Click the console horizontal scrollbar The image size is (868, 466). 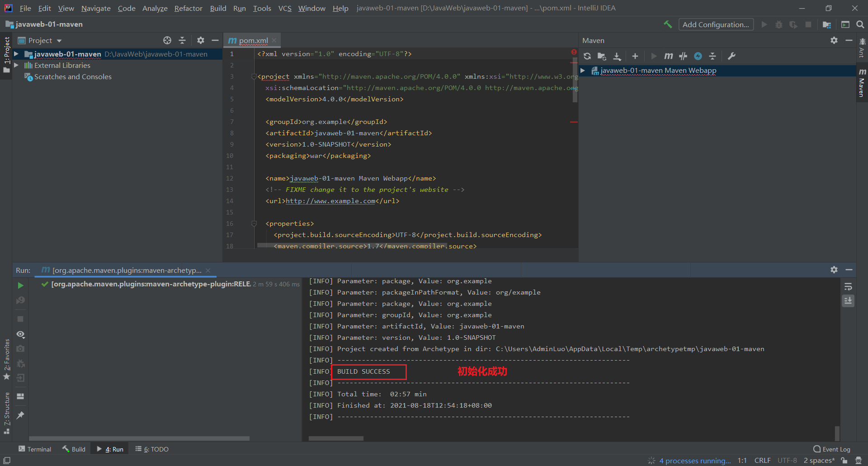336,438
